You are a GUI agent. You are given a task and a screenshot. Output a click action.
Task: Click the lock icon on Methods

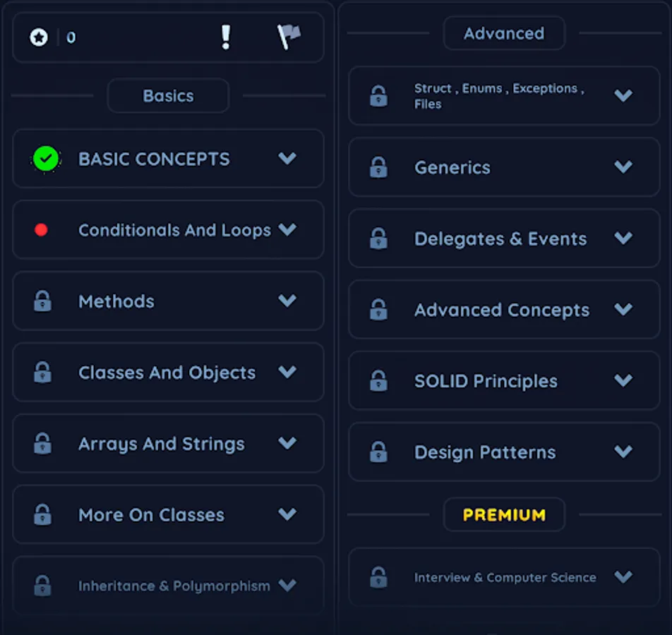pos(42,301)
